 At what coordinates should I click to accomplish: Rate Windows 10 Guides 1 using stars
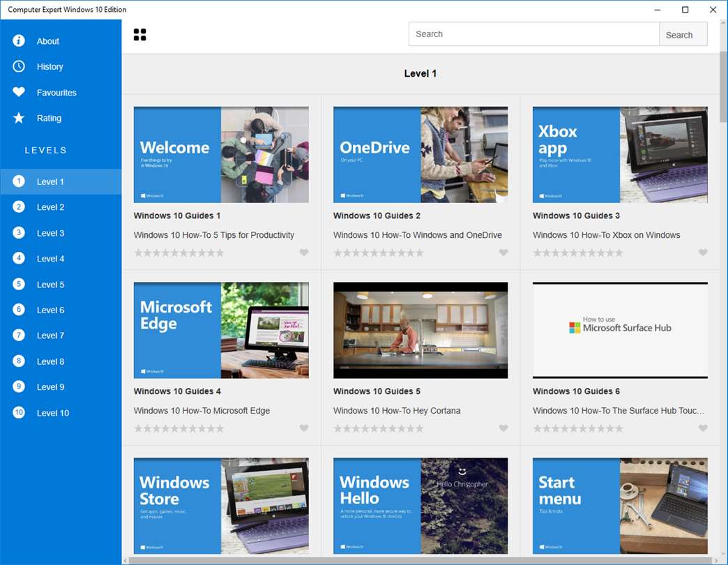click(x=179, y=253)
